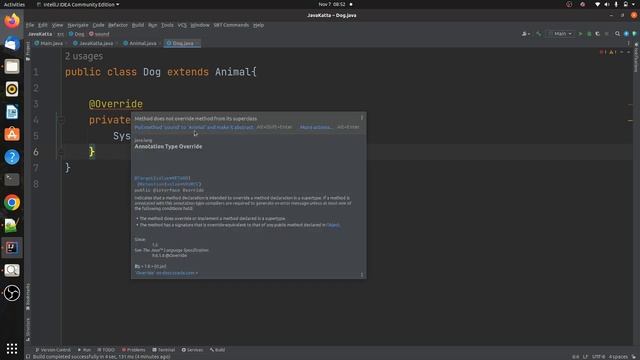Screen dimensions: 640x360
Task: Open the Build menu
Action: pos(138,25)
